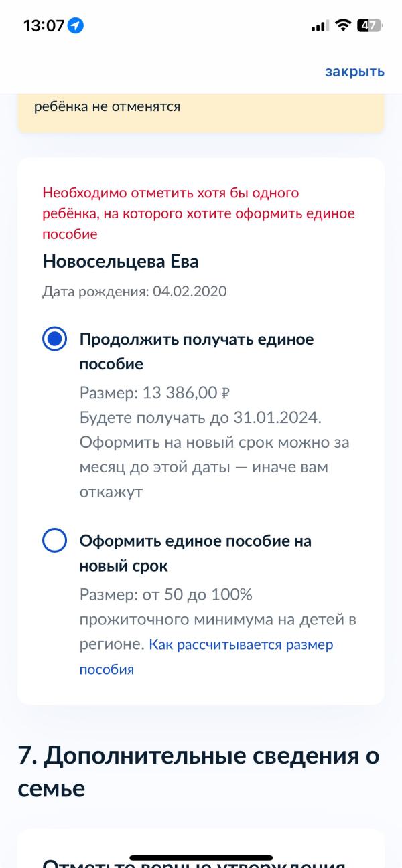Tap the Дата рождения 04.02.2020 text

[x=135, y=292]
